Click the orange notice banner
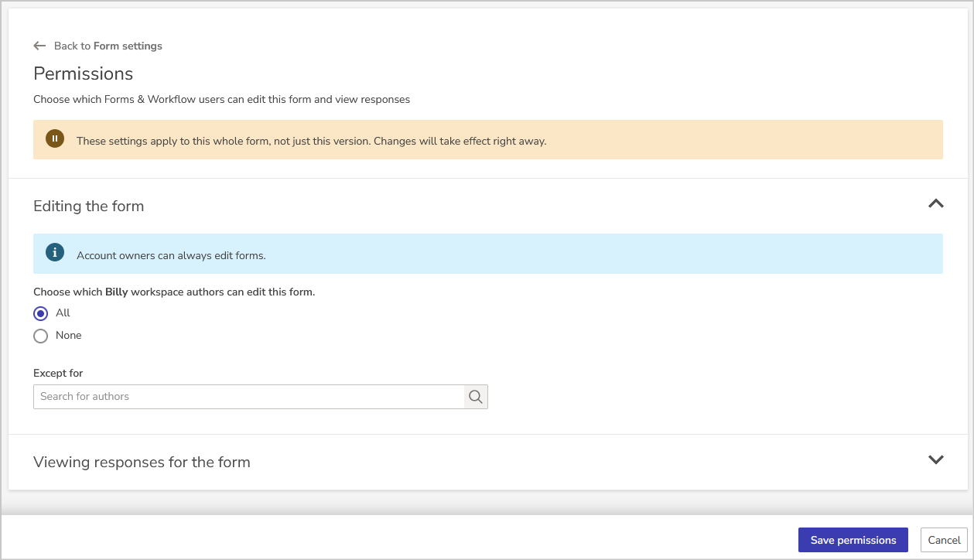 click(x=487, y=140)
